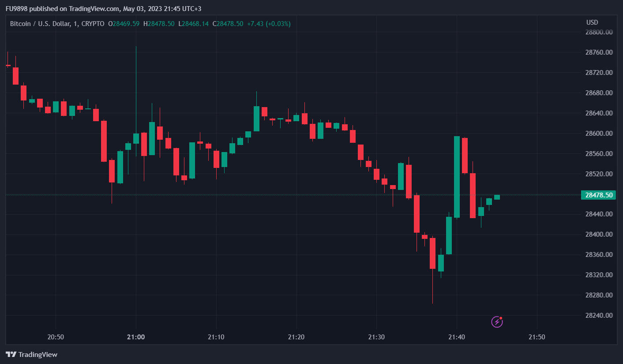This screenshot has height=364, width=623.
Task: Click the high value H28478.50 in legend
Action: 159,24
